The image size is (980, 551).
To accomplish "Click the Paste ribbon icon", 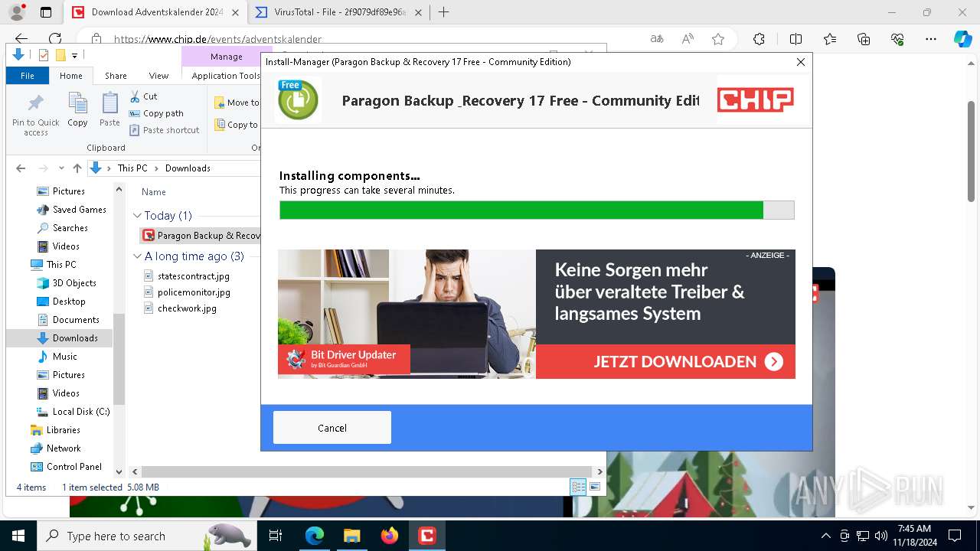I will [109, 110].
